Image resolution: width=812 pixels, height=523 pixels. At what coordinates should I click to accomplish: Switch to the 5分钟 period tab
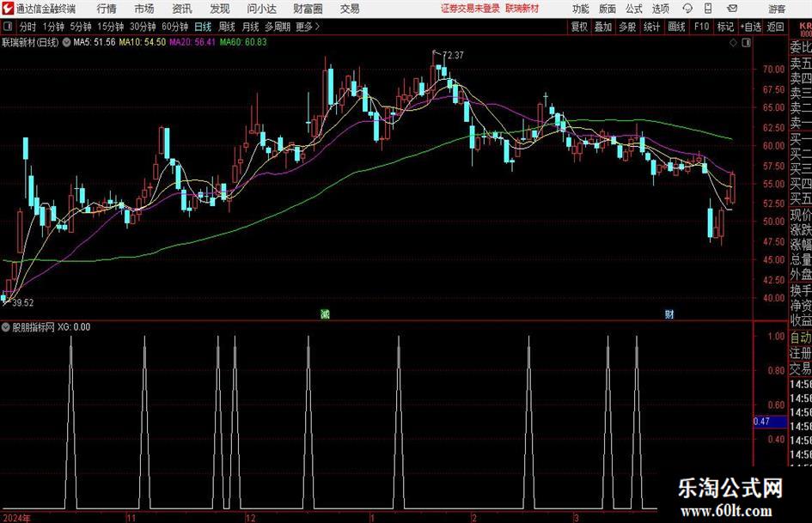[80, 27]
